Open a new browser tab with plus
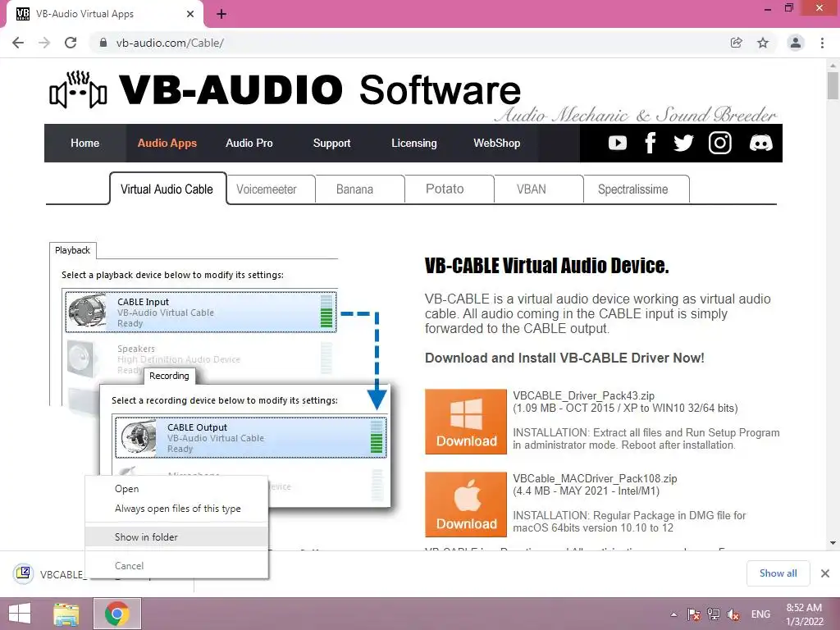This screenshot has height=630, width=840. pyautogui.click(x=221, y=15)
